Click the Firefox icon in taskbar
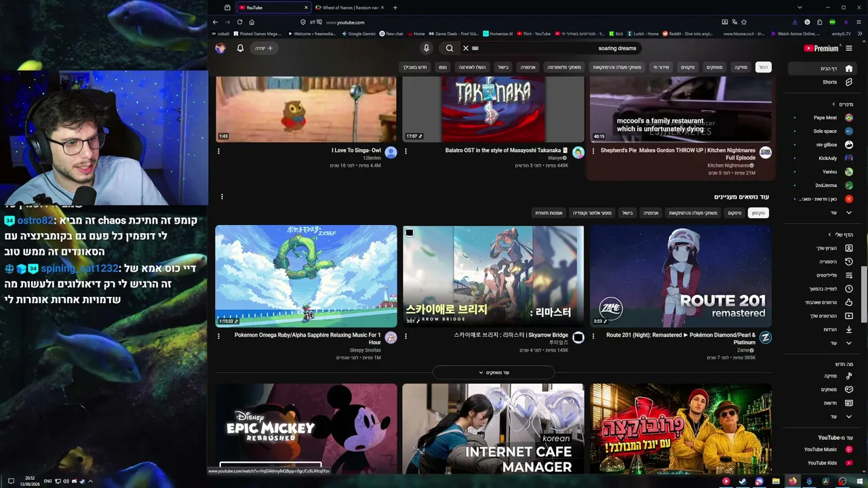The image size is (868, 488). (x=792, y=481)
